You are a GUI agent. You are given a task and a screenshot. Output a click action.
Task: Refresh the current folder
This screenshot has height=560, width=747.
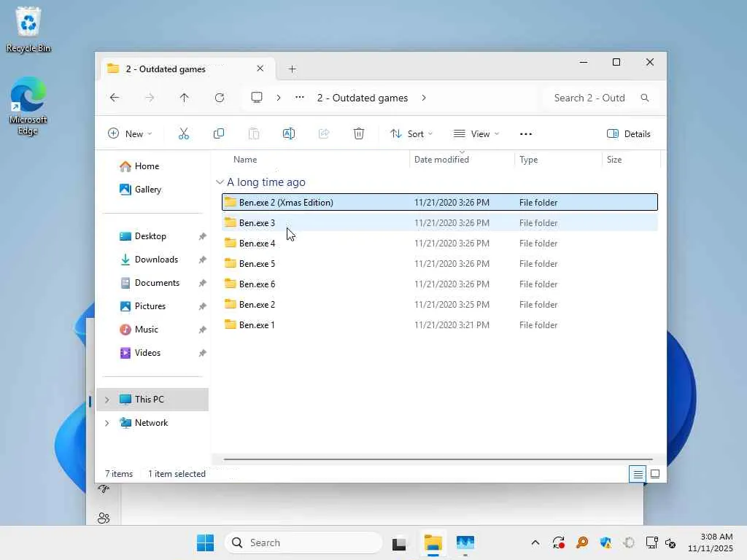(x=219, y=98)
